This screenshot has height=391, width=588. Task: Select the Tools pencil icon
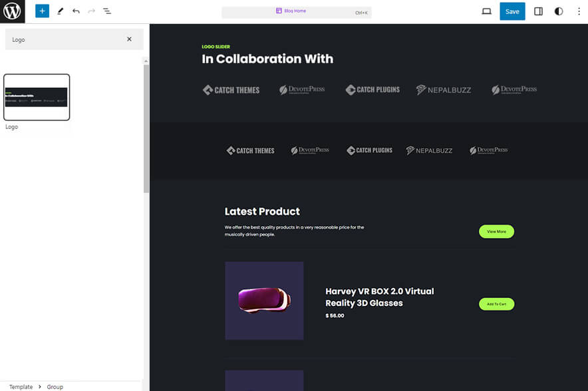pyautogui.click(x=60, y=11)
